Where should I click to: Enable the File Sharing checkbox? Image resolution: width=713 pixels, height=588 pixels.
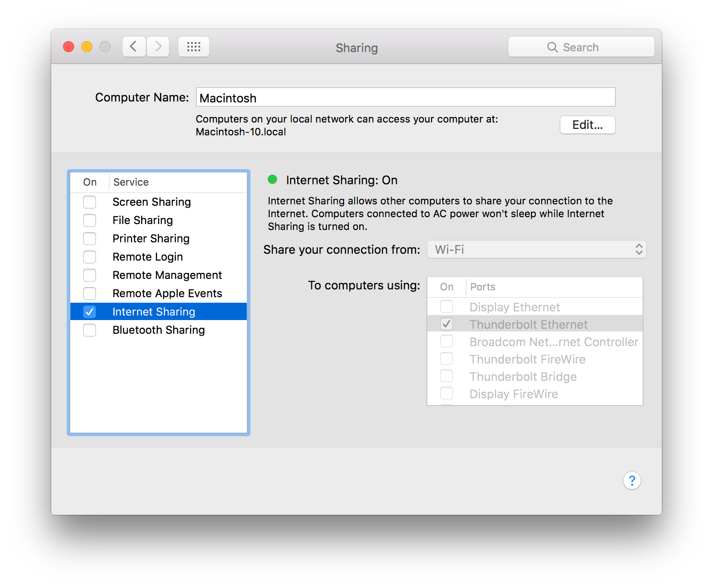90,220
